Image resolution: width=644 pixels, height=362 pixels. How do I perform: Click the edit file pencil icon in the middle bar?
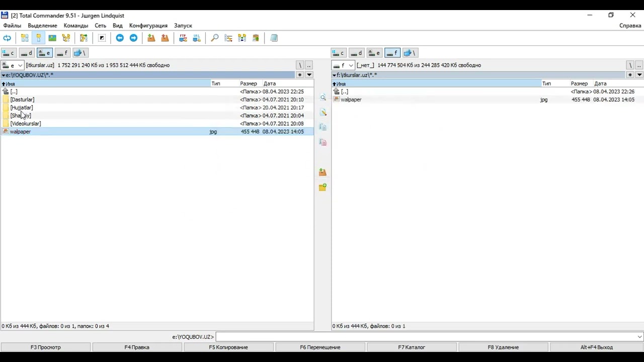[323, 112]
